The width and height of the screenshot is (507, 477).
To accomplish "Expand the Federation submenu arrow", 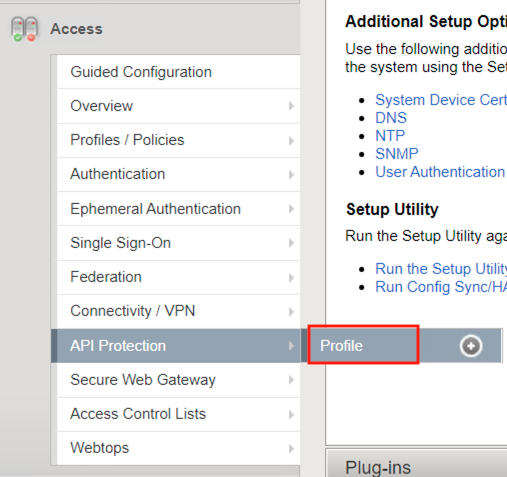I will tap(291, 277).
